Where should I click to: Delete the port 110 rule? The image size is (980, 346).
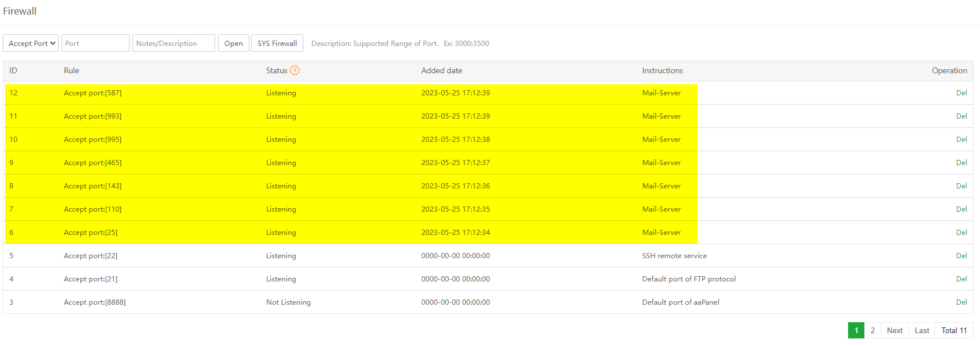coord(961,209)
